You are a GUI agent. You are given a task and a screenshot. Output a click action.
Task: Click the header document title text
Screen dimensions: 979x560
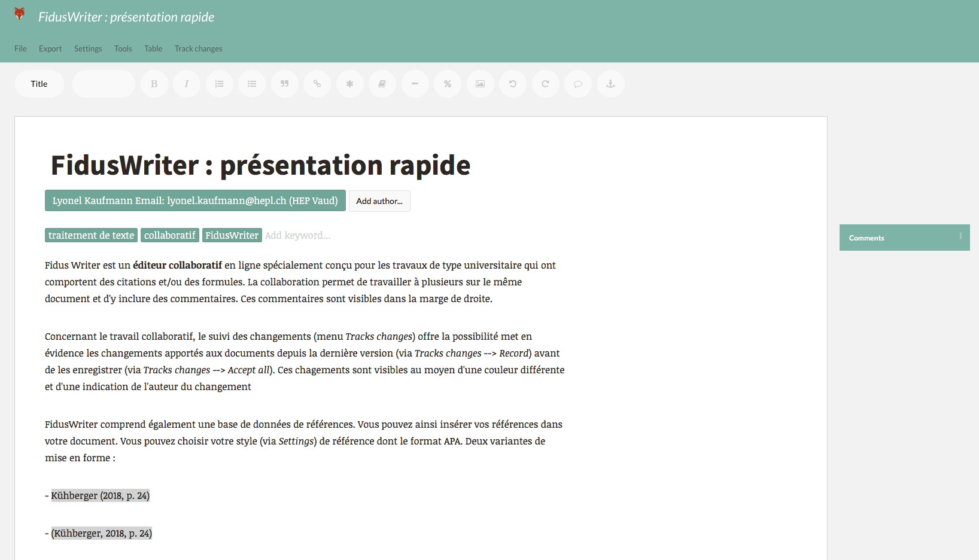pyautogui.click(x=126, y=17)
